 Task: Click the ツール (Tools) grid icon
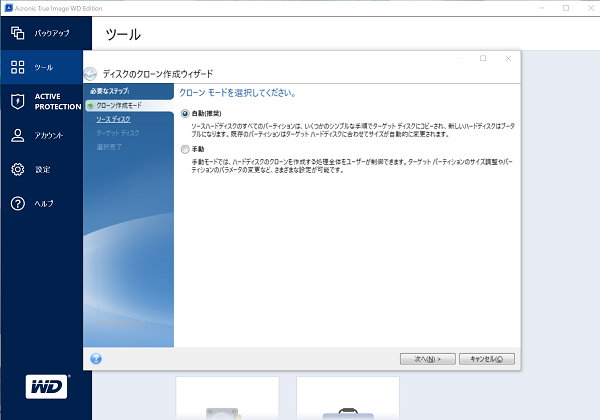(x=17, y=67)
